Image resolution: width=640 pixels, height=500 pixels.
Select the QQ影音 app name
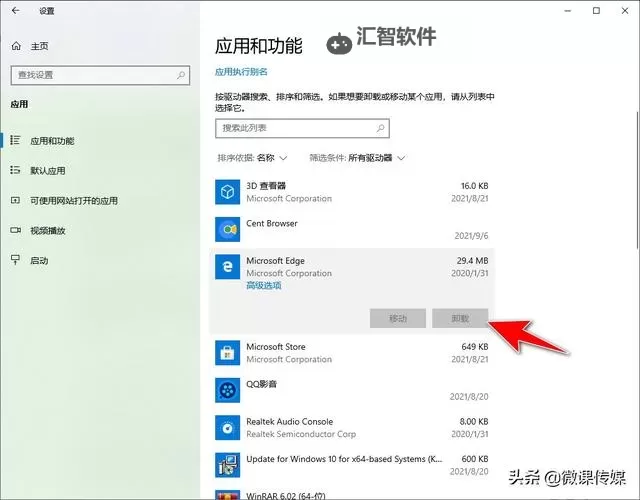pyautogui.click(x=261, y=384)
